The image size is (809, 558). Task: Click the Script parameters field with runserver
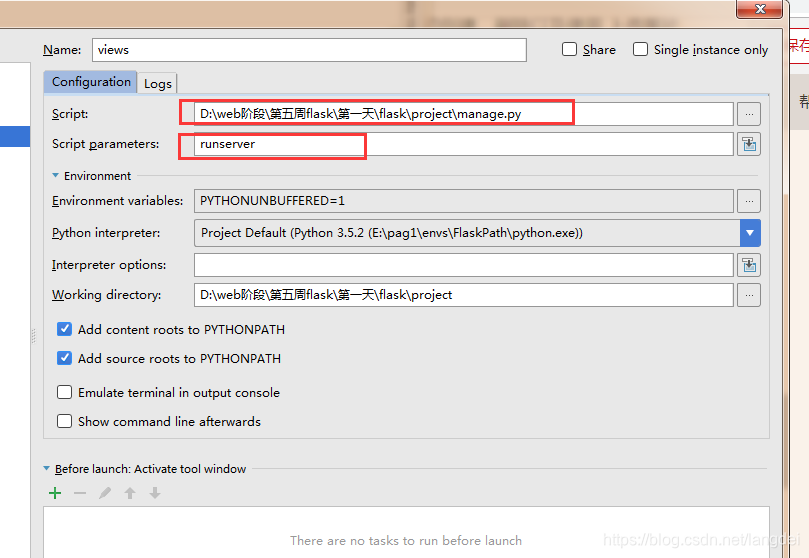tap(463, 144)
